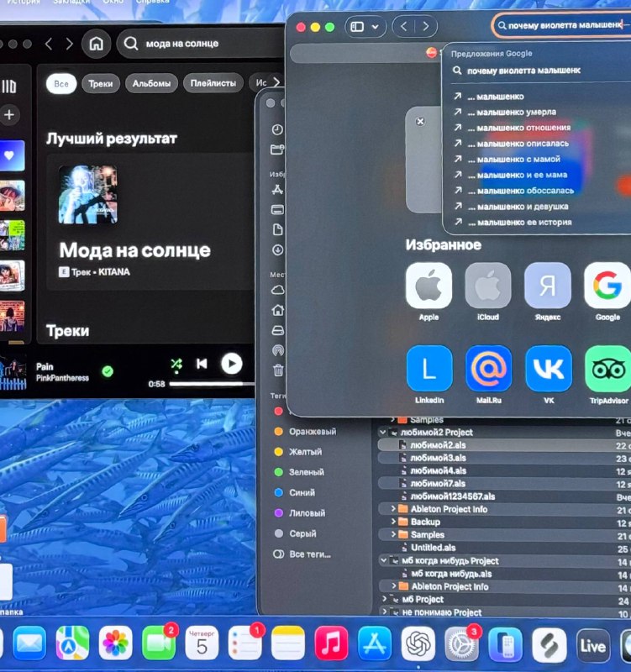
Task: Expand the Backup folder in Finder
Action: pos(394,522)
